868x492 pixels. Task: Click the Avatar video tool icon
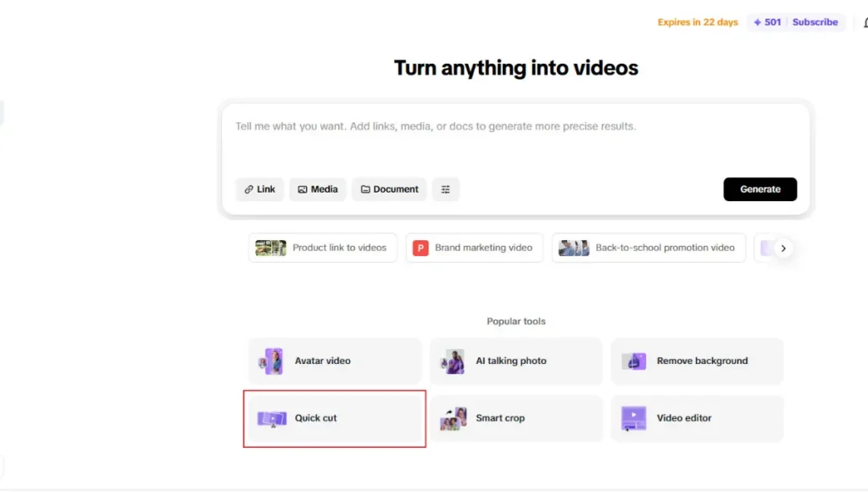tap(271, 361)
